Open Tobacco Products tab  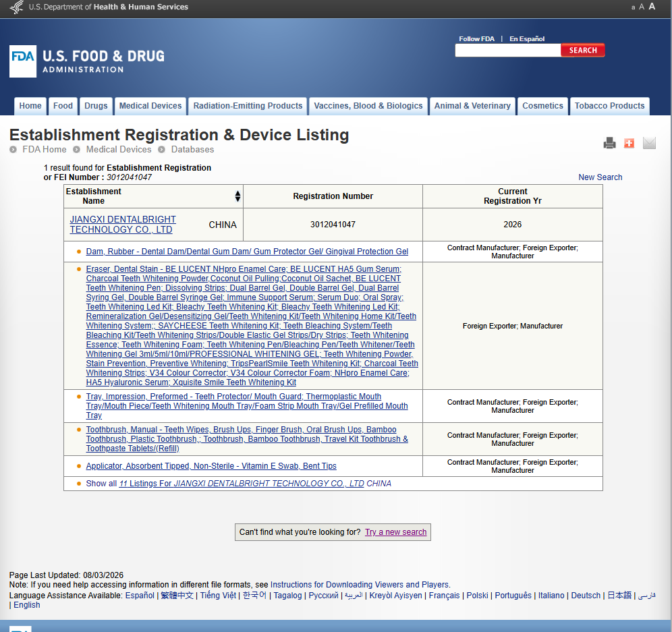point(609,106)
